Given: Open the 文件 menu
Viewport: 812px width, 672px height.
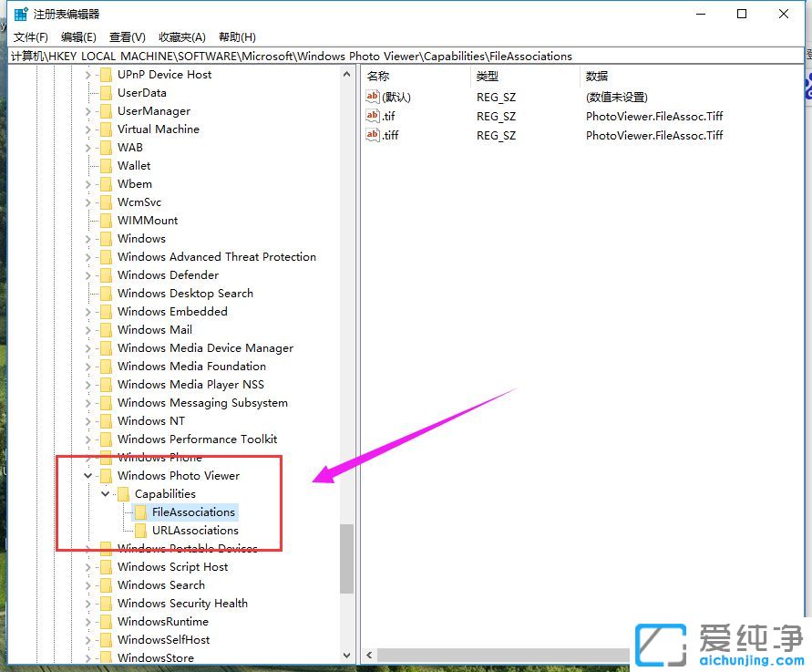Looking at the screenshot, I should [30, 36].
